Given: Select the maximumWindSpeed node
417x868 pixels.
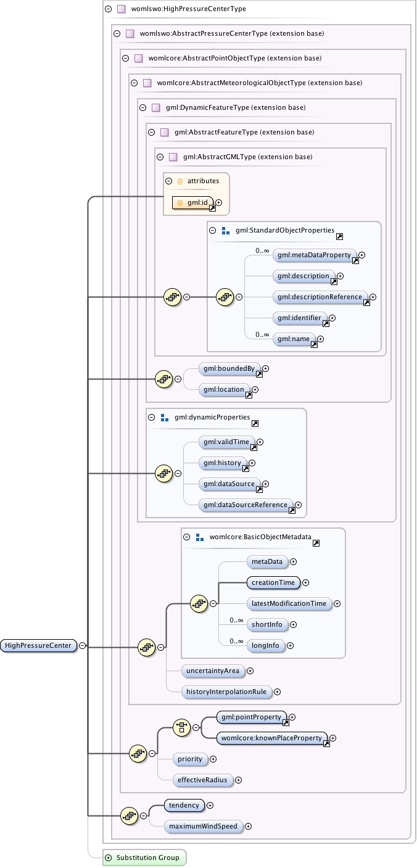Looking at the screenshot, I should [203, 827].
